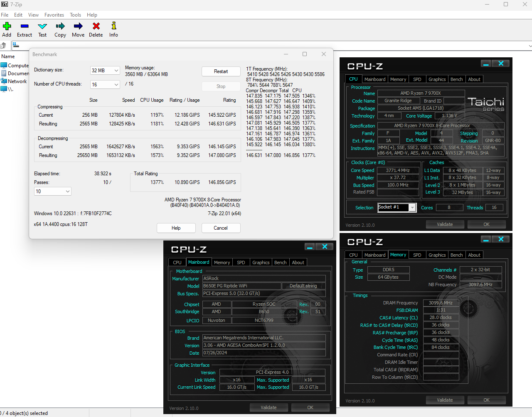The width and height of the screenshot is (532, 417).
Task: Open Bench tab in CPU-Z Memory window
Action: coord(456,255)
